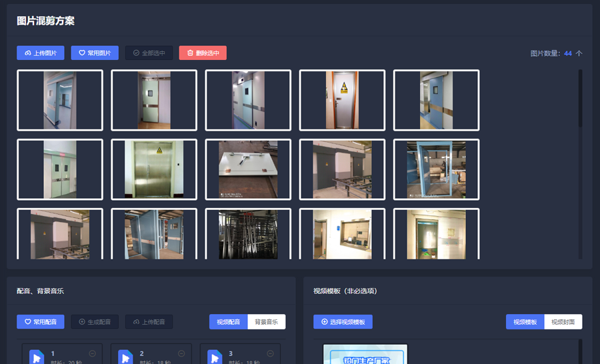Select the green double door with two windows
Image resolution: width=600 pixels, height=364 pixels.
tap(60, 169)
